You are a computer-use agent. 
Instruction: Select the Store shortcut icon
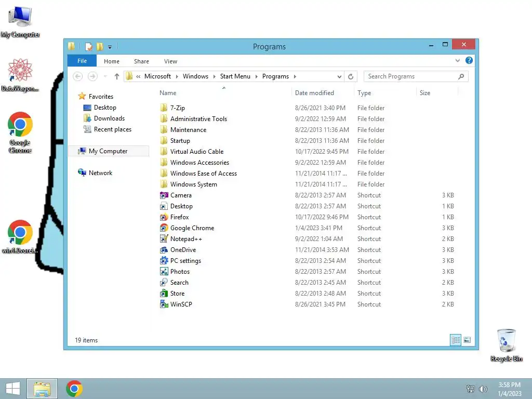tap(164, 294)
